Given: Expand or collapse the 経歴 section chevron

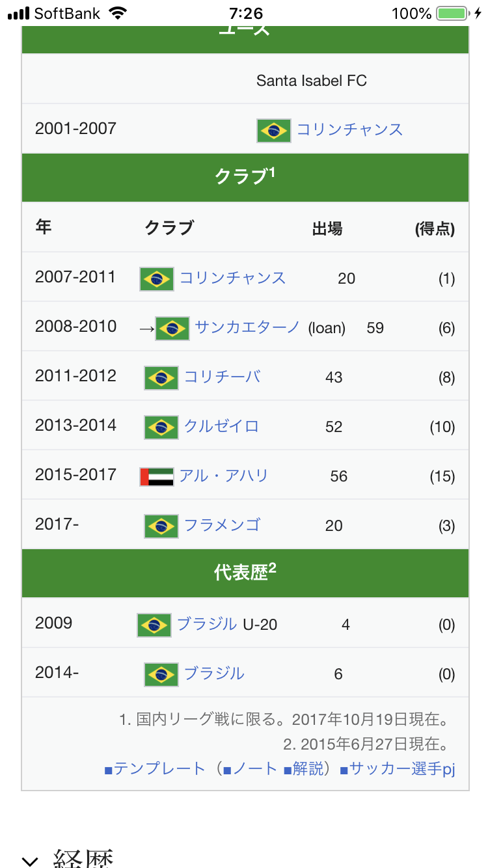Looking at the screenshot, I should pyautogui.click(x=30, y=860).
